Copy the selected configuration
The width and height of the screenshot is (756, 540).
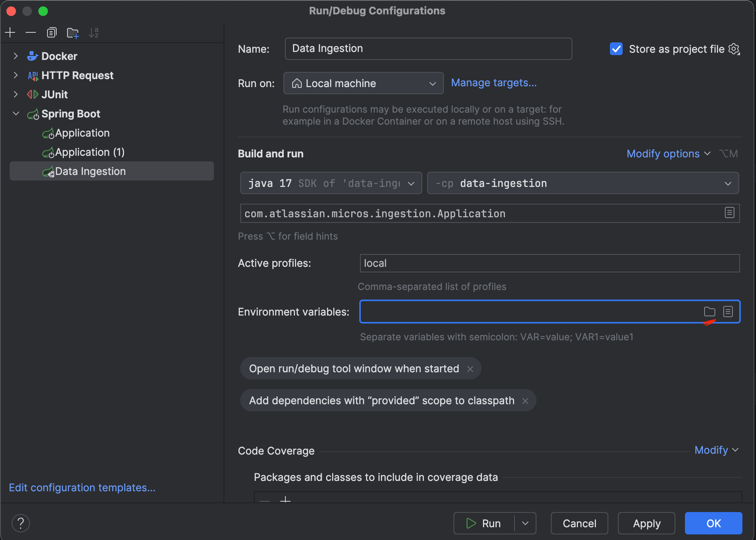52,32
